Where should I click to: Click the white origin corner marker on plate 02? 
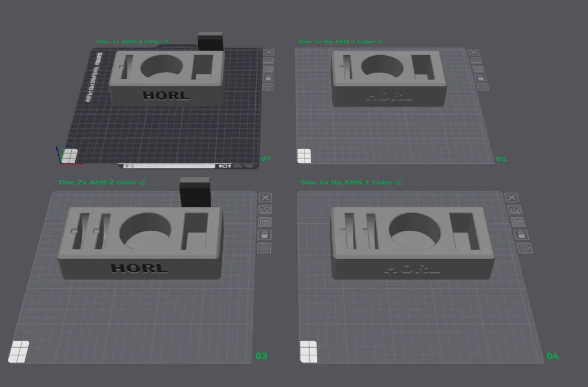click(304, 156)
